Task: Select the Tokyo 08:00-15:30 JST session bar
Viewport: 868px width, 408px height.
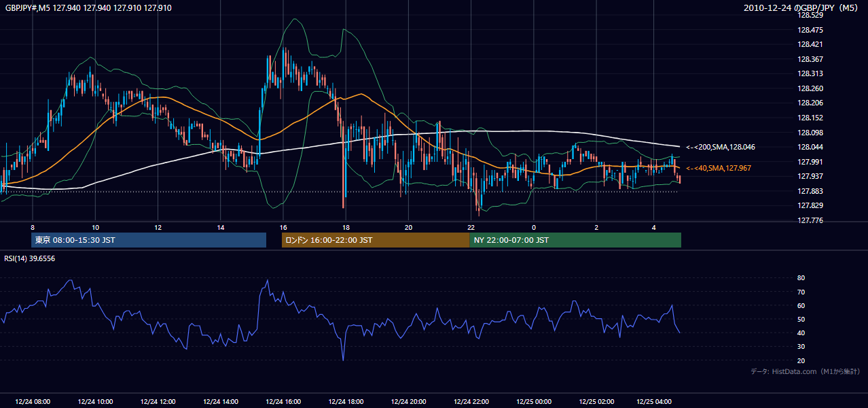Action: [149, 240]
